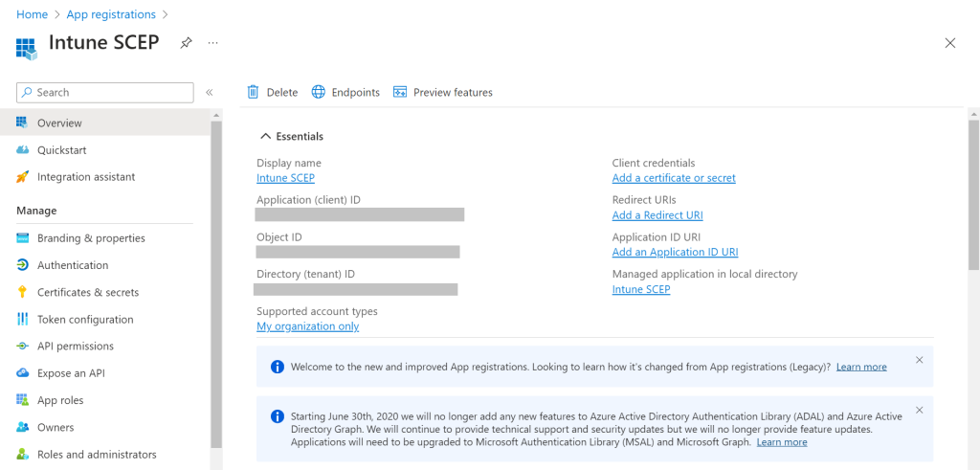
Task: Open the Intune SCEP display name link
Action: (285, 178)
